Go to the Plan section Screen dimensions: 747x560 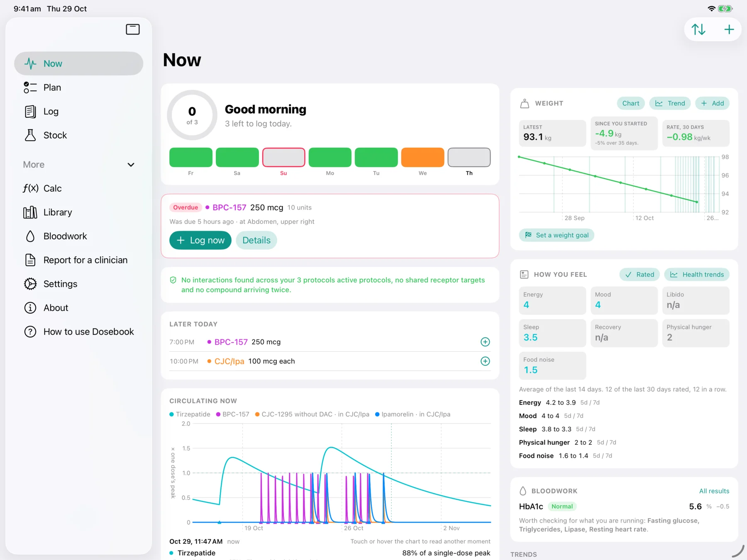(x=78, y=88)
